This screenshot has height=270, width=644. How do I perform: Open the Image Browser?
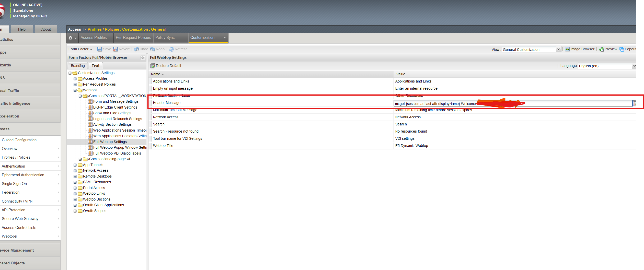(x=580, y=49)
